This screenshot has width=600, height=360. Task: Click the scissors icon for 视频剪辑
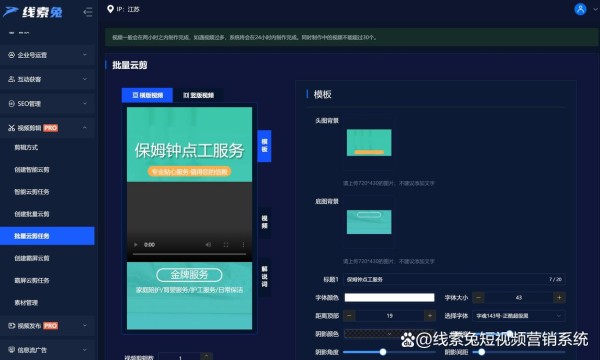(x=11, y=128)
